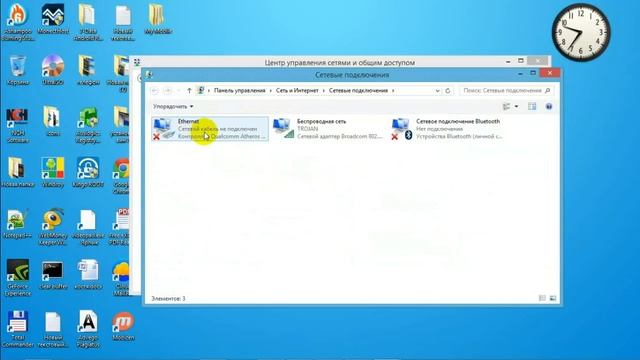Open Total Commander desktop shortcut

18,329
